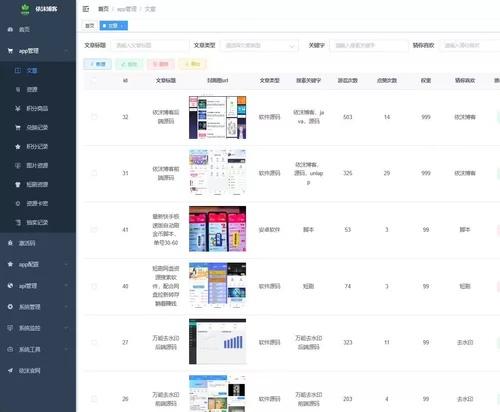Click the star icon beside app配置
Screen dimensions: 500x412
pyautogui.click(x=10, y=264)
